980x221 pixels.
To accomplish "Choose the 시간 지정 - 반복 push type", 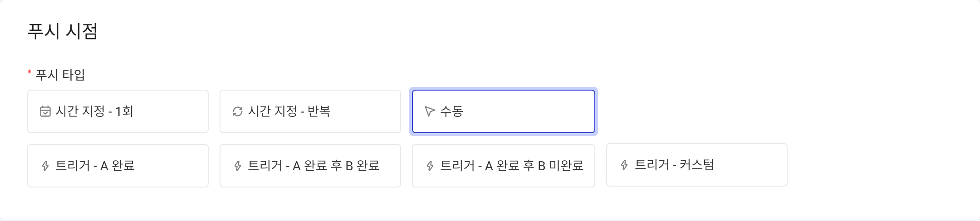I will [x=310, y=111].
